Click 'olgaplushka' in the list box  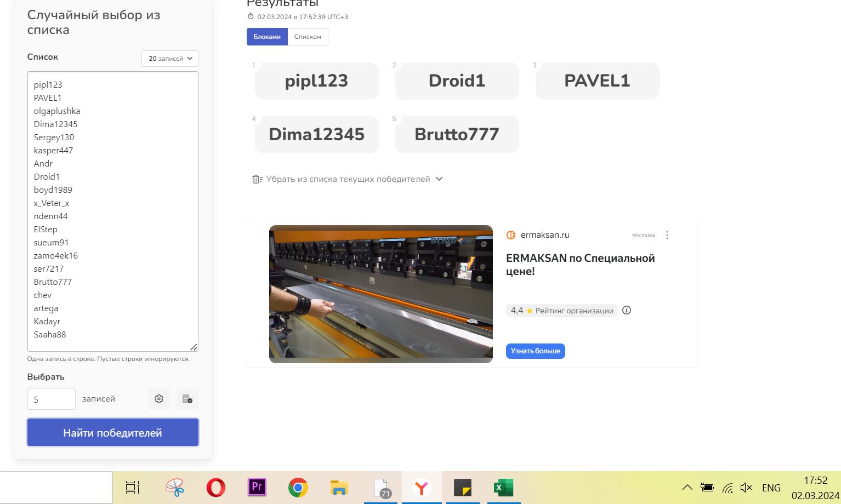coord(57,111)
